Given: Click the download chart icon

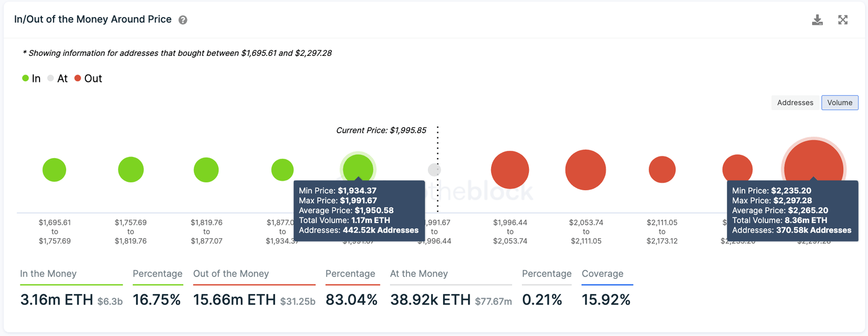Looking at the screenshot, I should click(817, 19).
